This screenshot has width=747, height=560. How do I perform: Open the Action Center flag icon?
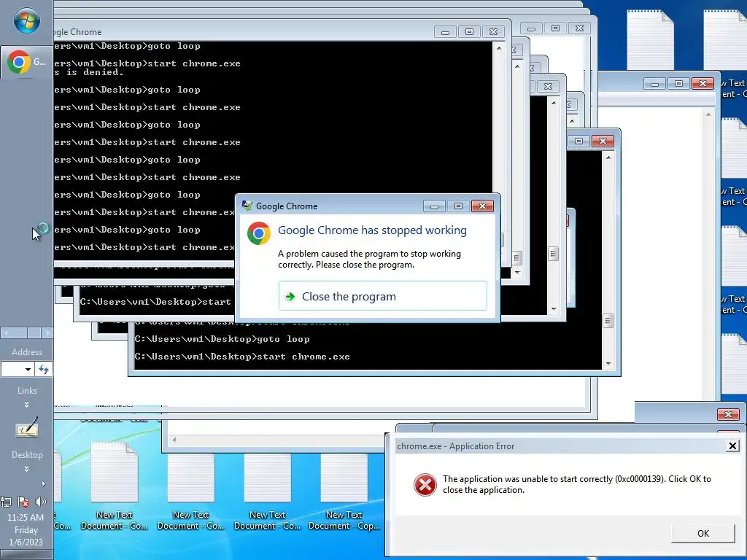[x=23, y=502]
